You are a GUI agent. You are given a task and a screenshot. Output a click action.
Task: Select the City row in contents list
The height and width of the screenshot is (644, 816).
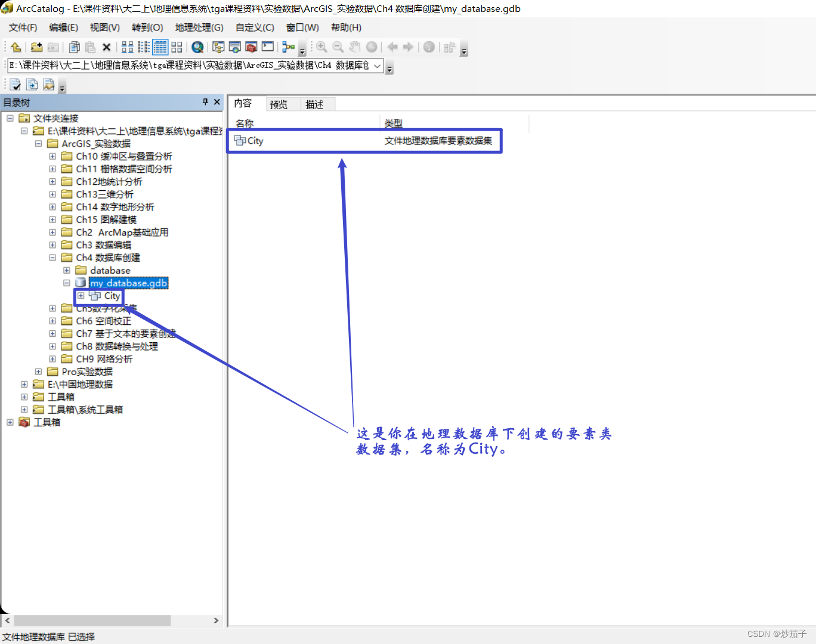tap(364, 141)
